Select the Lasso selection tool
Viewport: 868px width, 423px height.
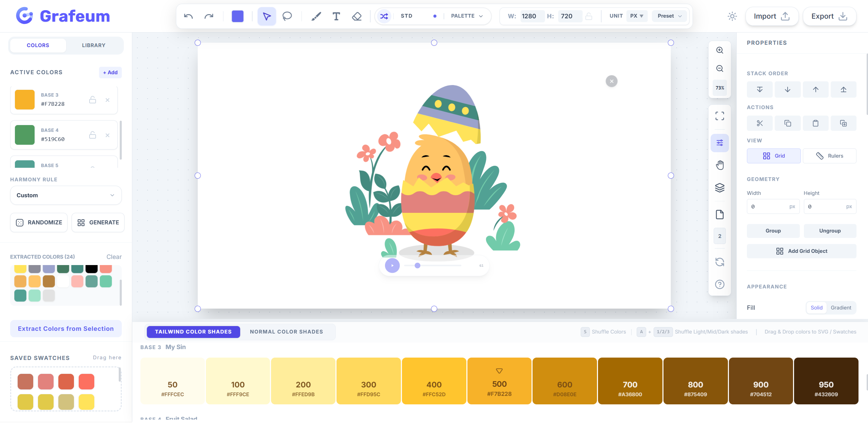pos(287,16)
